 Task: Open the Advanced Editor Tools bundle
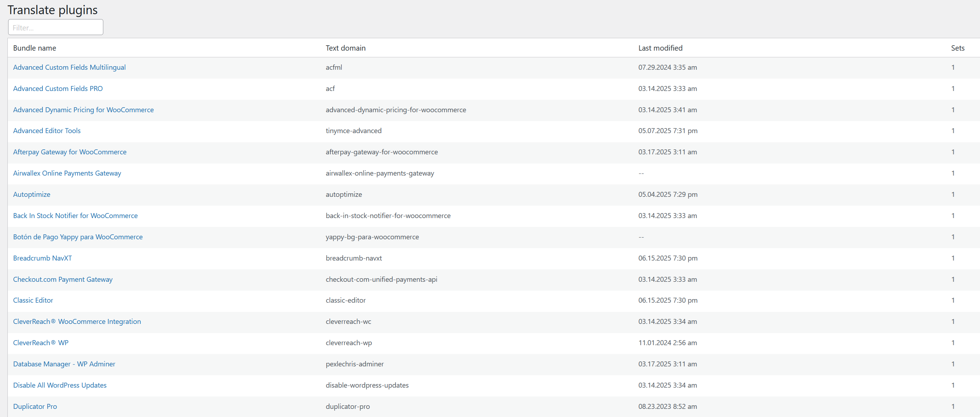coord(47,131)
